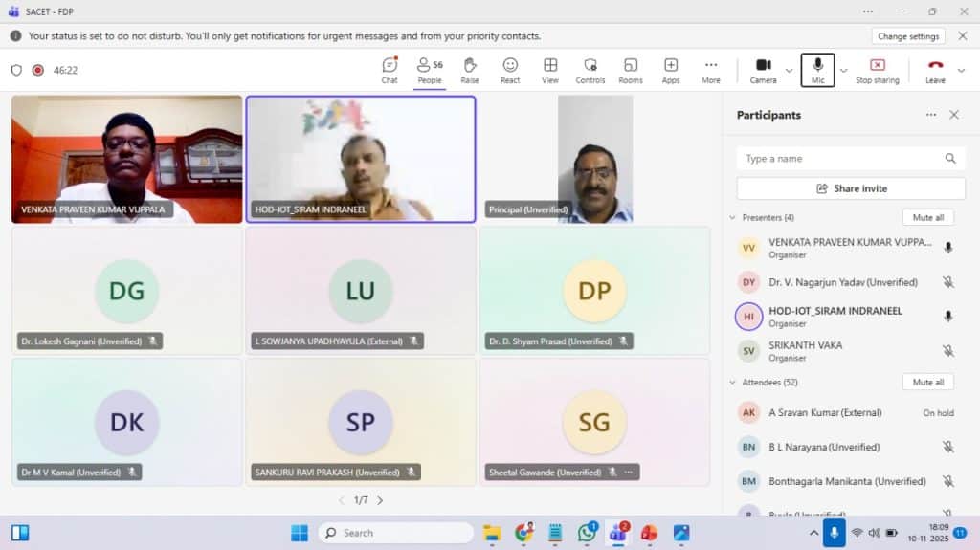
Task: Open the Leave options dropdown arrow
Action: point(961,71)
